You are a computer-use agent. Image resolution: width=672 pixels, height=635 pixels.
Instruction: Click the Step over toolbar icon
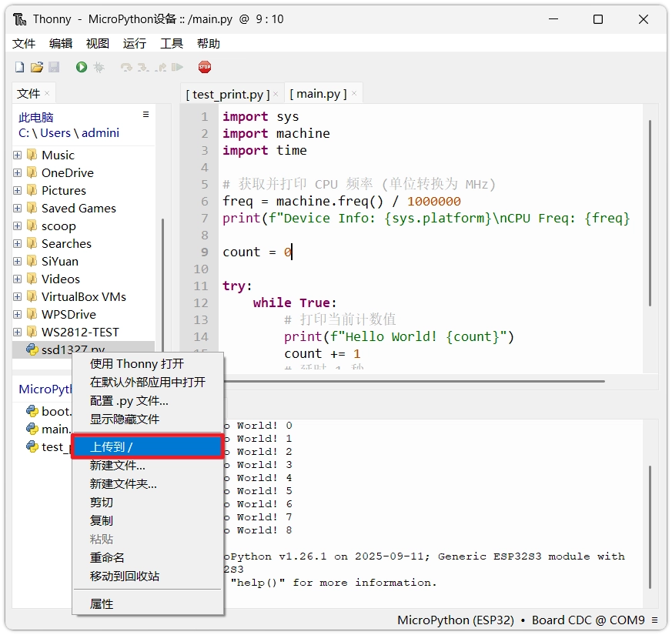[x=126, y=68]
